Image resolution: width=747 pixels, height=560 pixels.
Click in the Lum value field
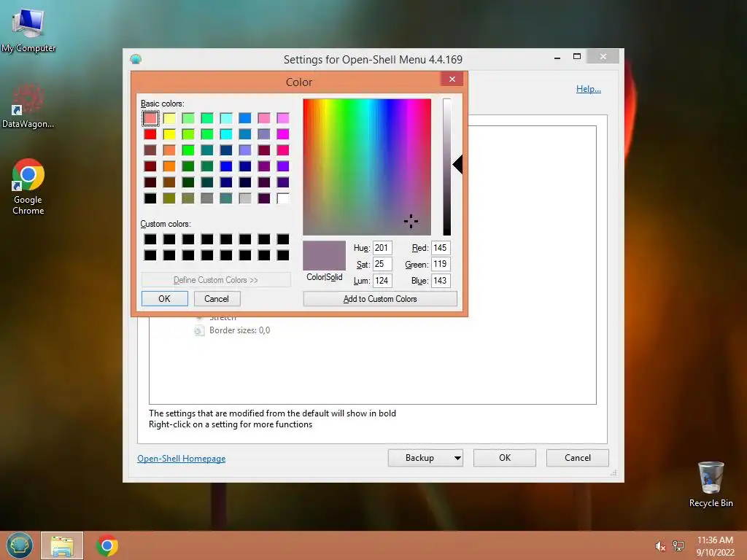pos(382,281)
